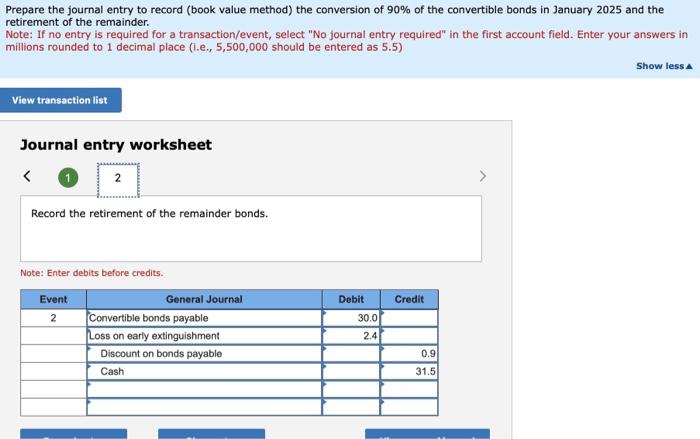
Task: Click the credit cell for Convertible bonds payable
Action: (409, 318)
